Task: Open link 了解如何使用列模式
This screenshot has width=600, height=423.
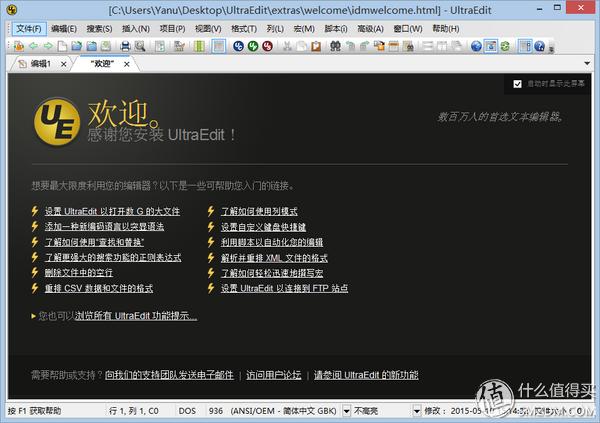Action: click(x=259, y=211)
